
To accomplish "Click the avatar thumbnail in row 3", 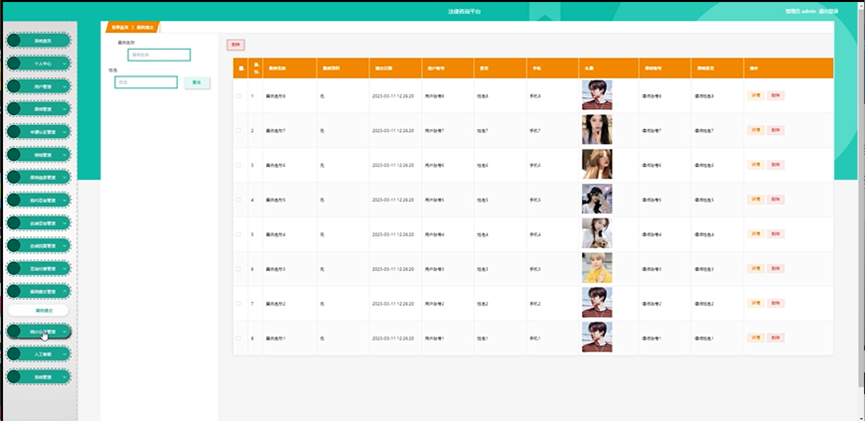I will point(597,164).
